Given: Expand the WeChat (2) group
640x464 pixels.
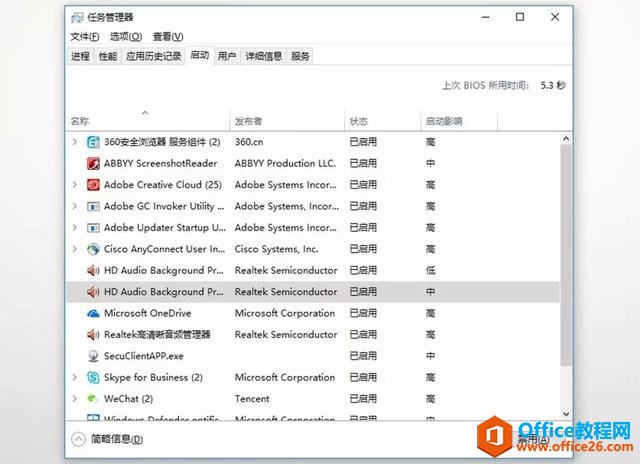Looking at the screenshot, I should [75, 399].
